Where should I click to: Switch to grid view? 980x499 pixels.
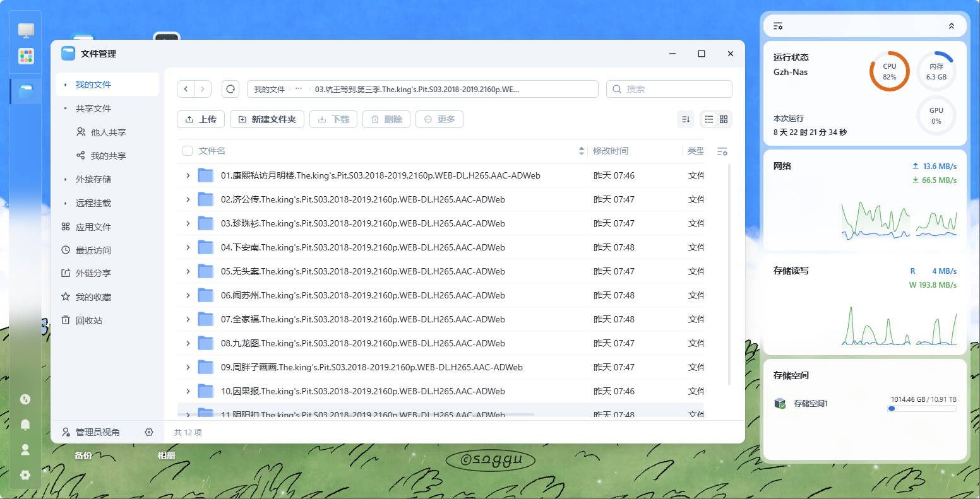pos(724,119)
